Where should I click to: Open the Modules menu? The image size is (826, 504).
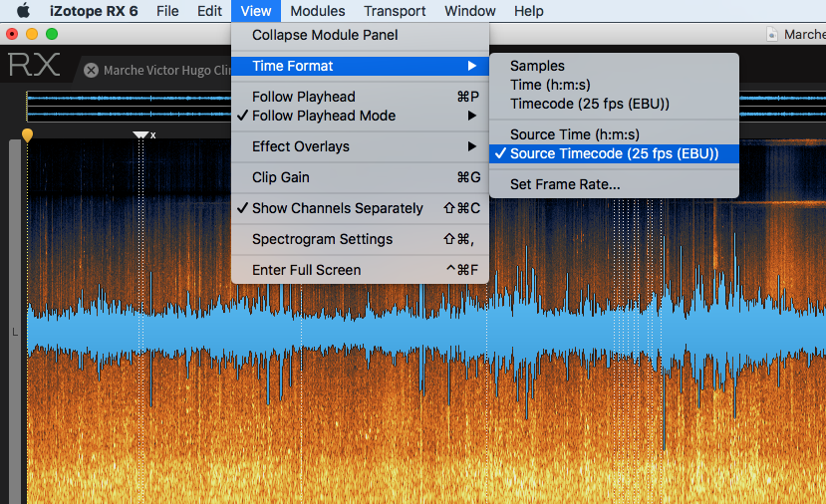(x=318, y=11)
